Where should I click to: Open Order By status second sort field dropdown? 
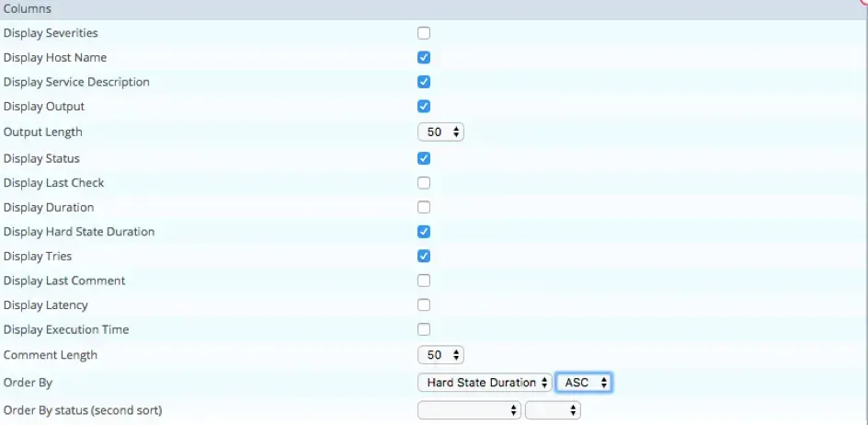click(470, 410)
